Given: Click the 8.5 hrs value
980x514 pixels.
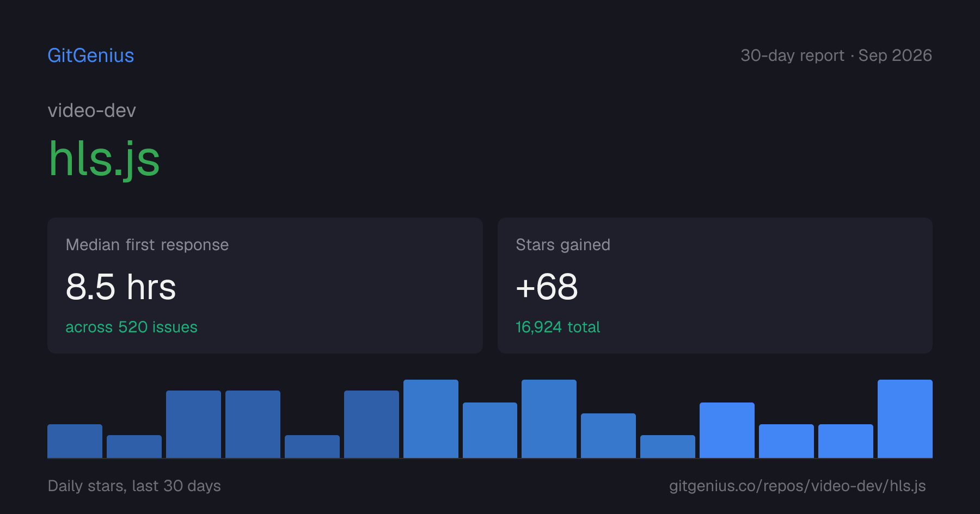Looking at the screenshot, I should pos(121,287).
